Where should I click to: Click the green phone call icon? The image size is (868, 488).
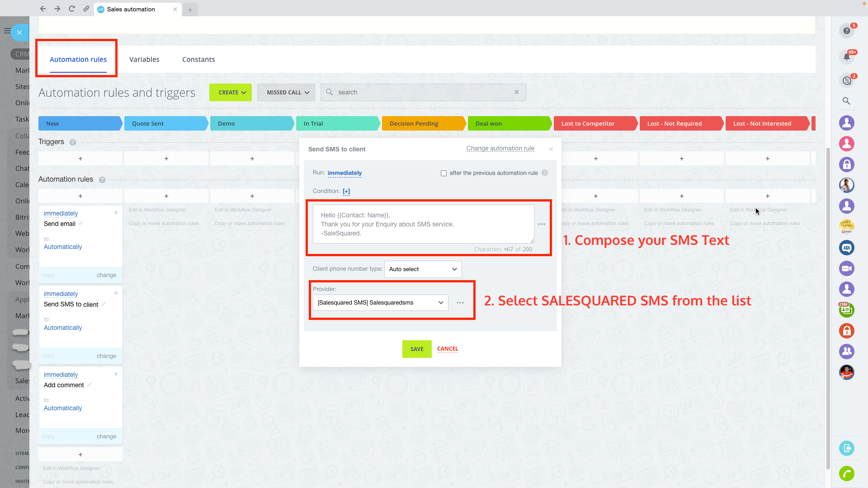coord(846,474)
